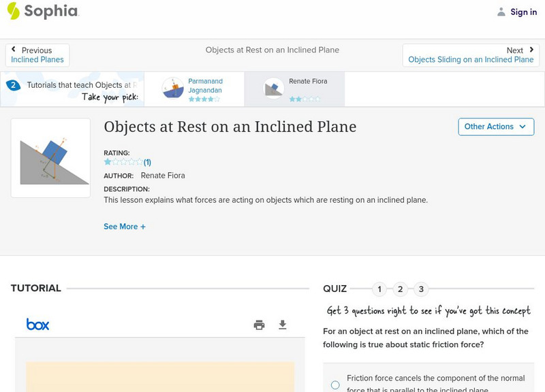Click the inclined plane lesson thumbnail

click(50, 158)
